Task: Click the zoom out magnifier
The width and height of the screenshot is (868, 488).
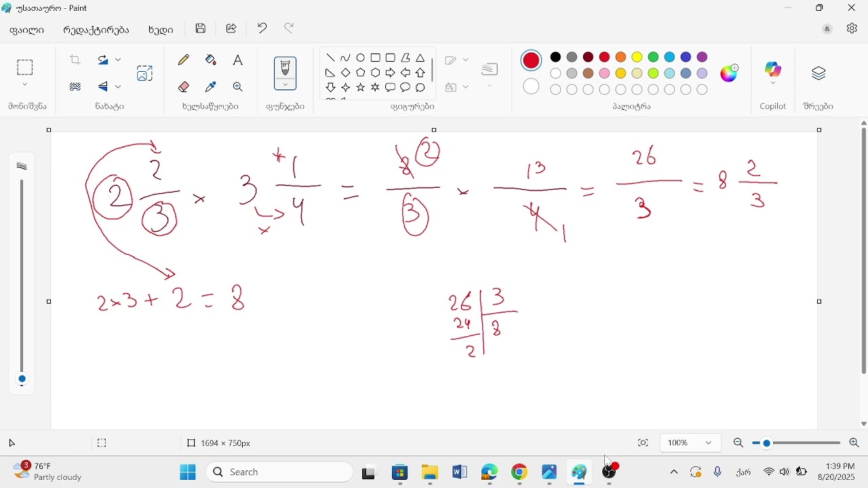Action: pos(739,444)
